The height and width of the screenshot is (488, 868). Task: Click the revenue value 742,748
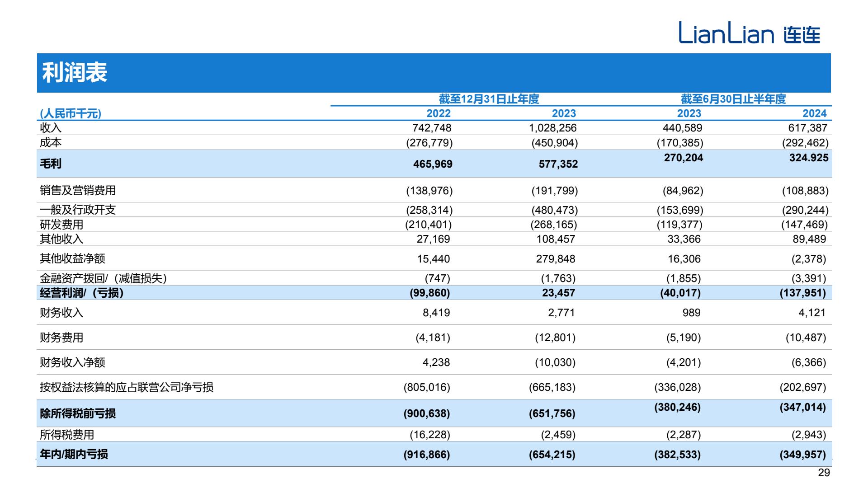(432, 128)
